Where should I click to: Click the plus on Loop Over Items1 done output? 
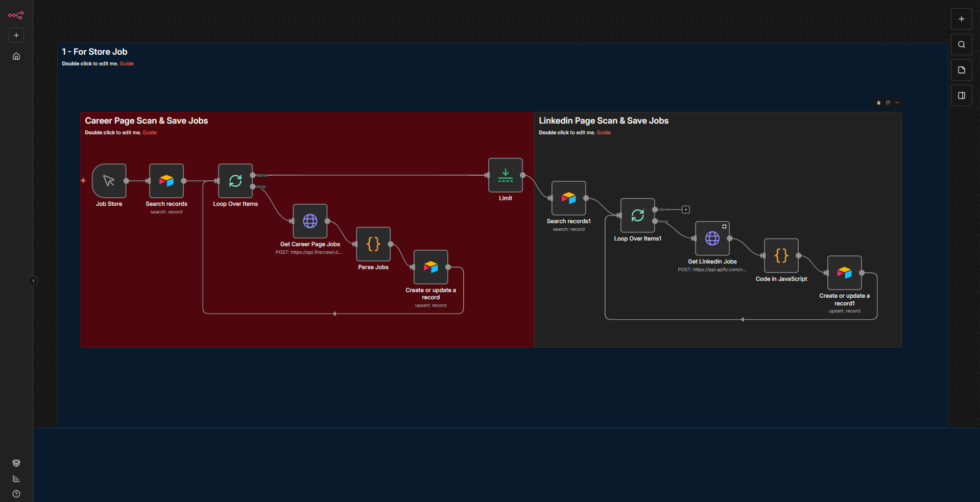click(x=685, y=209)
